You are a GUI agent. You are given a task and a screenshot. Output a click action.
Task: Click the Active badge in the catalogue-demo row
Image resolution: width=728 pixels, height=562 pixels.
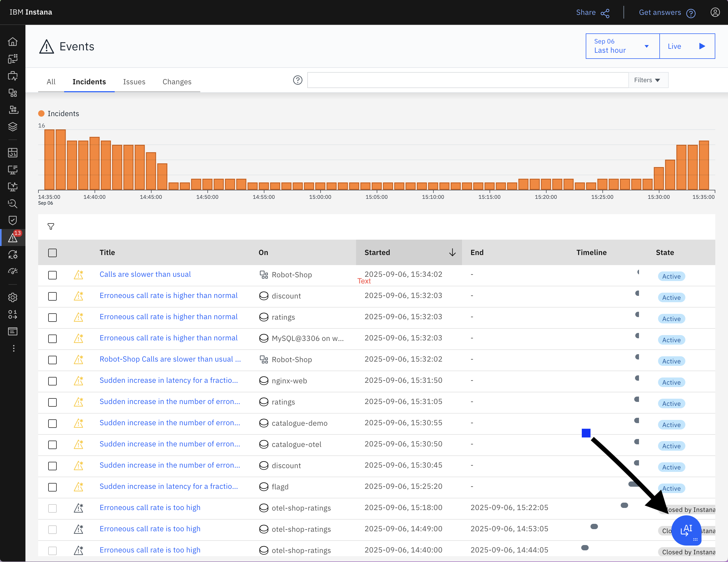[671, 425]
